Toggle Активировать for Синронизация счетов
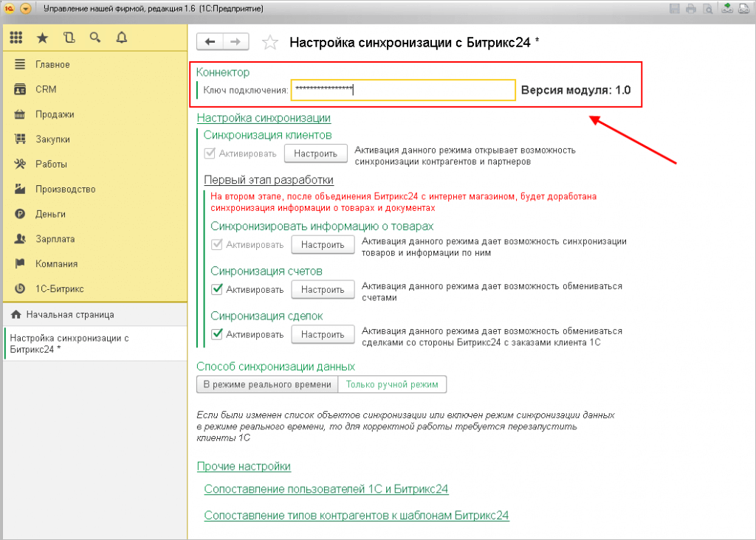756x540 pixels. tap(217, 289)
